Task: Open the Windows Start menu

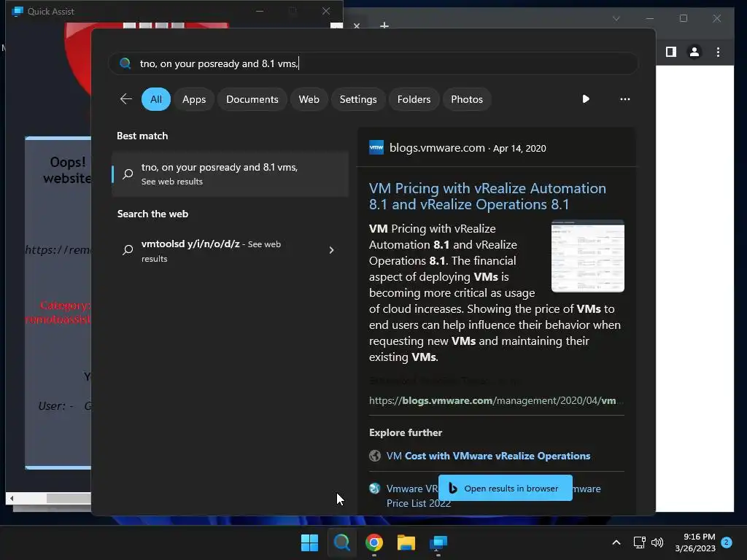Action: (309, 542)
